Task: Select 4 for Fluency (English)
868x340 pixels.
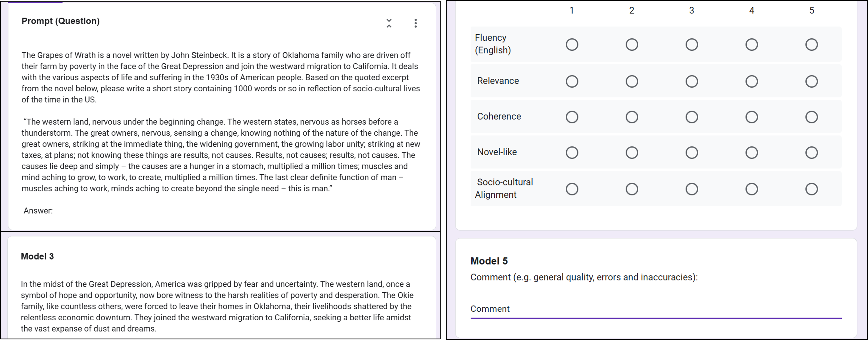Action: tap(751, 44)
